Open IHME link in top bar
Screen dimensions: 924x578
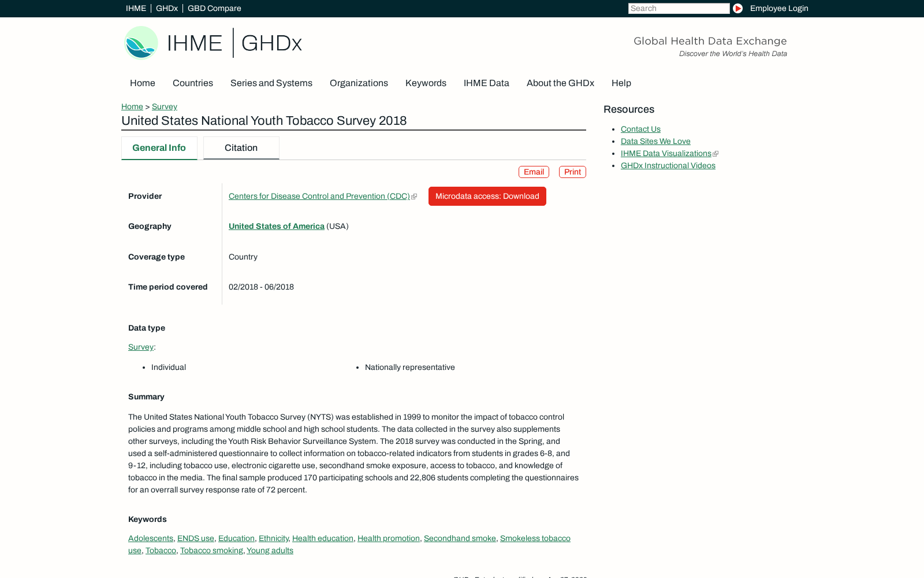[136, 8]
